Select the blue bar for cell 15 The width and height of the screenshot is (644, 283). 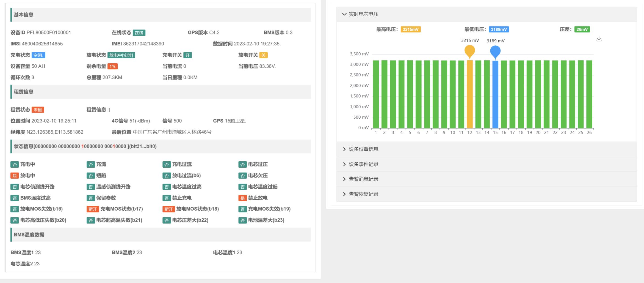(495, 94)
